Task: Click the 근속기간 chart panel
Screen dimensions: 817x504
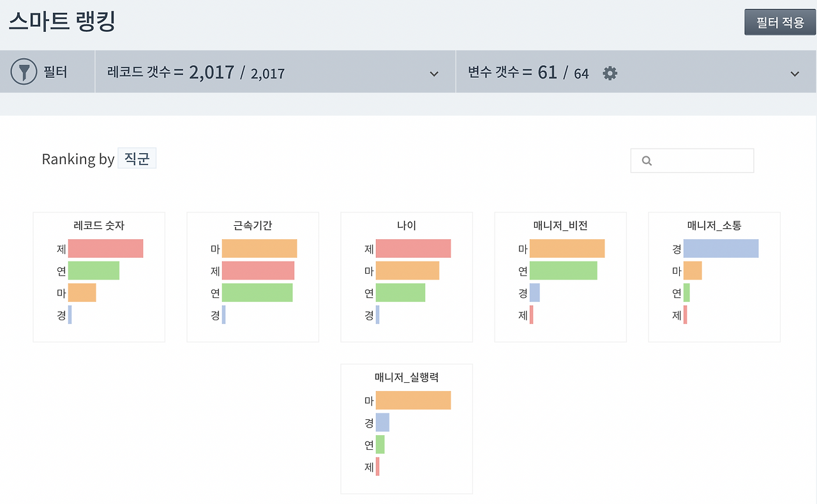Action: 252,277
